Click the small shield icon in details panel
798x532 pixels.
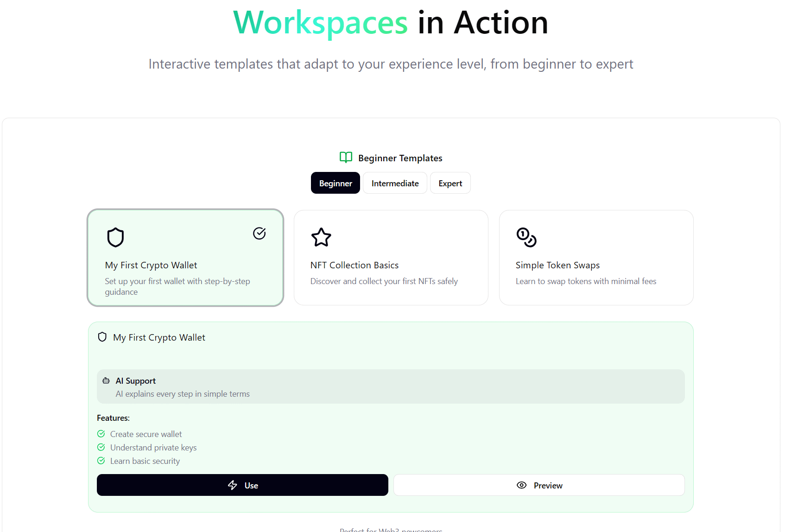(102, 337)
